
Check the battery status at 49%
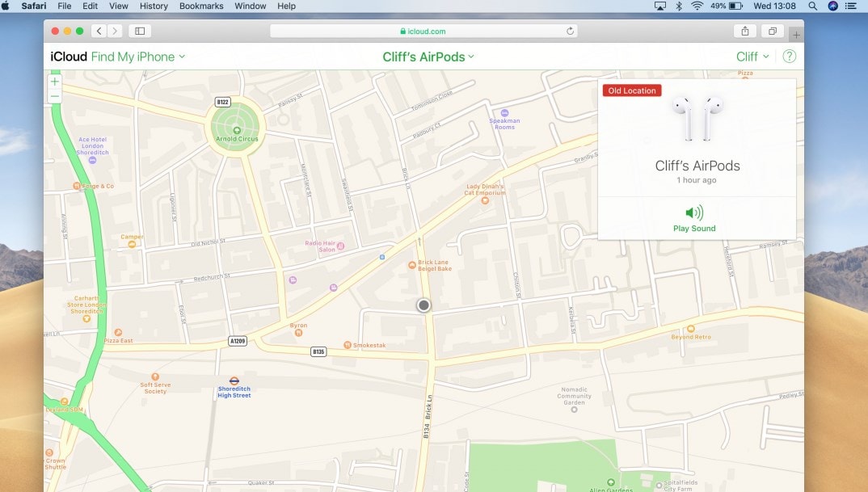(727, 6)
